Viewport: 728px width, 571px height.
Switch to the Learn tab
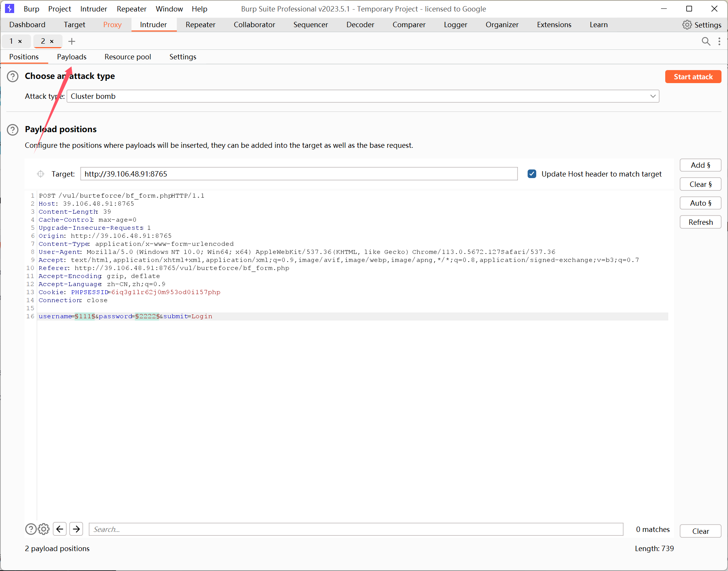599,25
